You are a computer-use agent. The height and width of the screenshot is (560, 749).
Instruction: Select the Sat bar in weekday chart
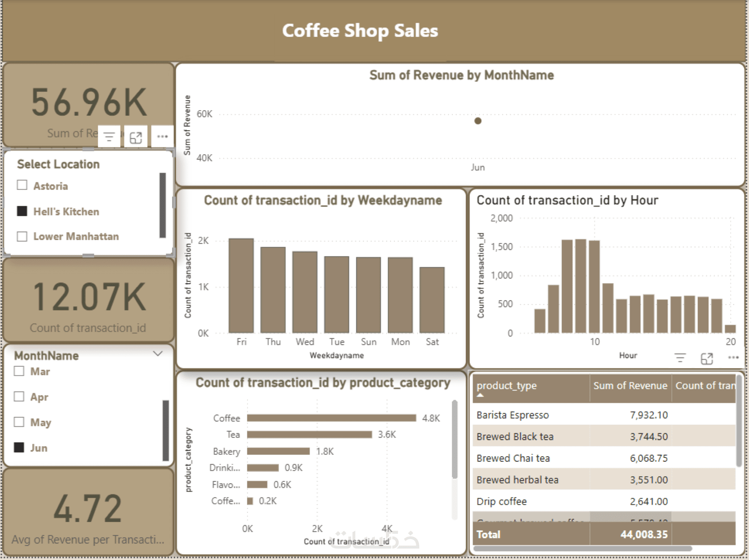(432, 300)
